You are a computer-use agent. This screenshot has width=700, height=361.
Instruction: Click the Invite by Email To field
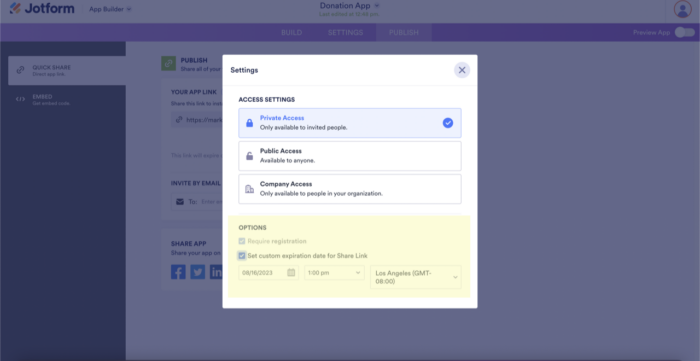197,202
